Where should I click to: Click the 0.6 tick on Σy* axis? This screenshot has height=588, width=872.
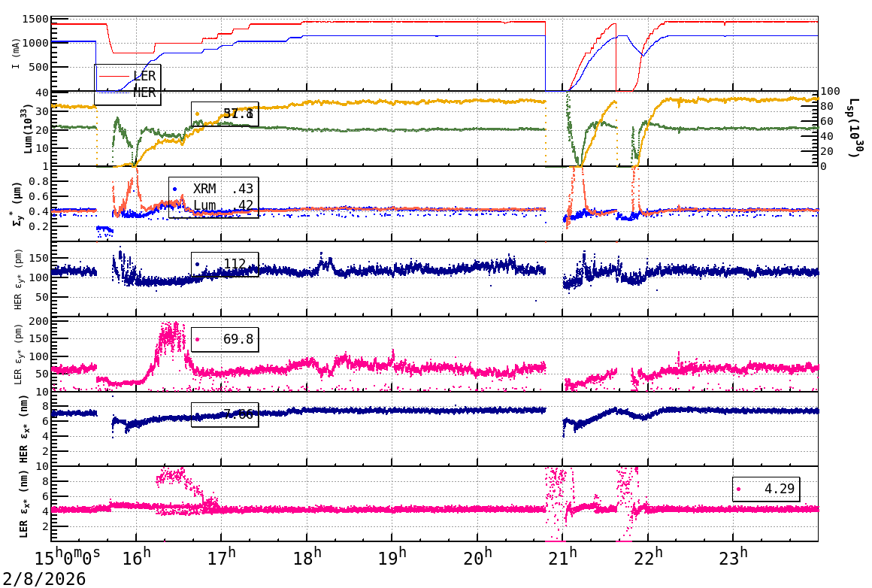pyautogui.click(x=38, y=196)
